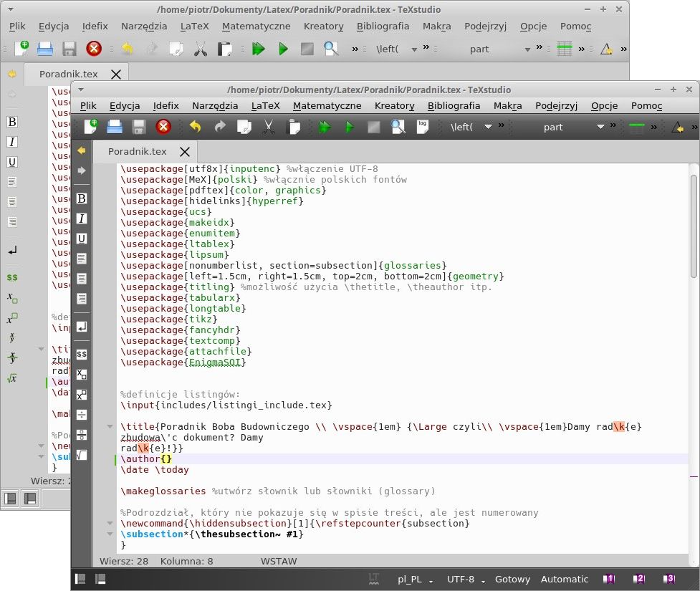Collapse the \title block fold arrow

[x=110, y=427]
